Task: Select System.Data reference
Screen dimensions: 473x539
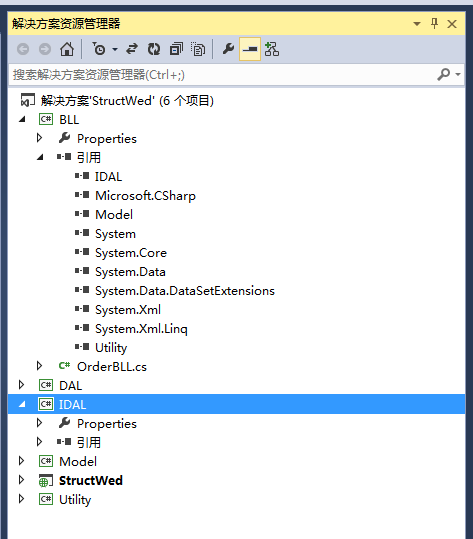Action: pyautogui.click(x=130, y=272)
